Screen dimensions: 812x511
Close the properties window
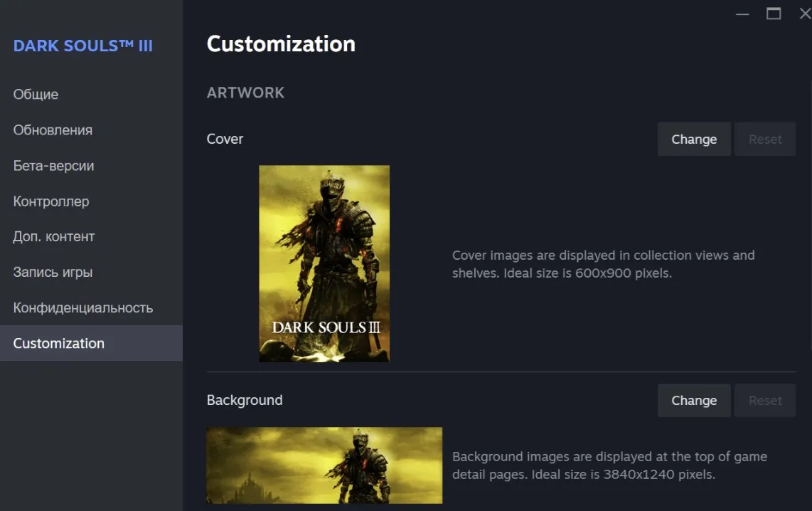[x=806, y=14]
